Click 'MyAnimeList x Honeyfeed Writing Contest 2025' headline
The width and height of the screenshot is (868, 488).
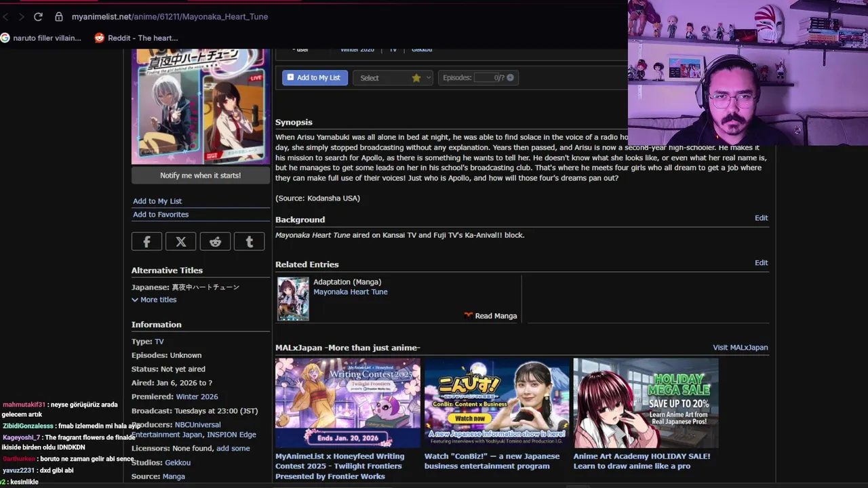point(340,466)
